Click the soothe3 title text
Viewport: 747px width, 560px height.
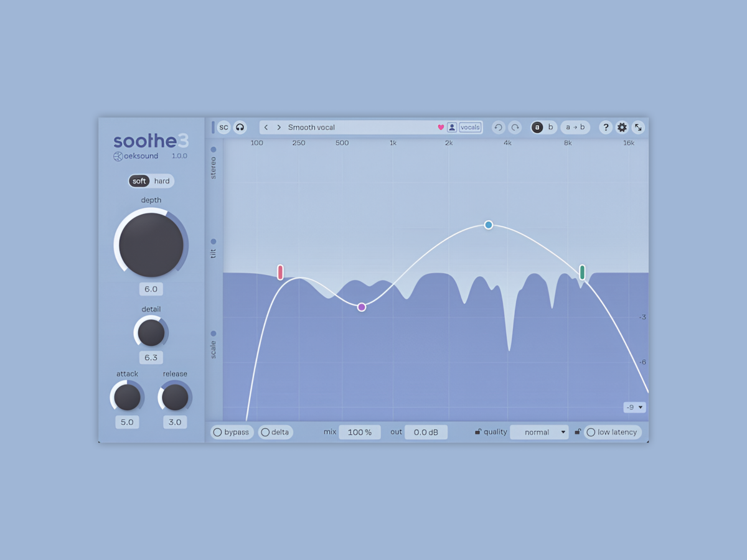pyautogui.click(x=151, y=141)
